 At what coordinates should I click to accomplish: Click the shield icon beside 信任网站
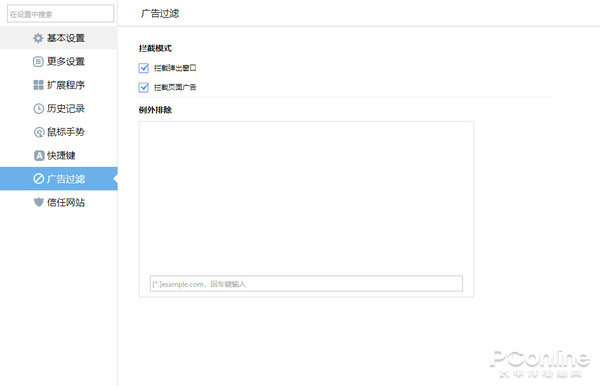[x=38, y=202]
